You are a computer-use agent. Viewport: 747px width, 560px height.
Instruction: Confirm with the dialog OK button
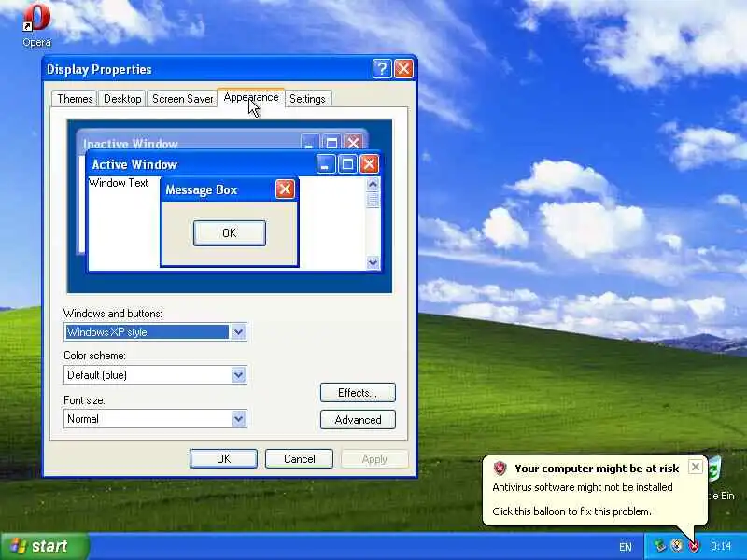223,459
